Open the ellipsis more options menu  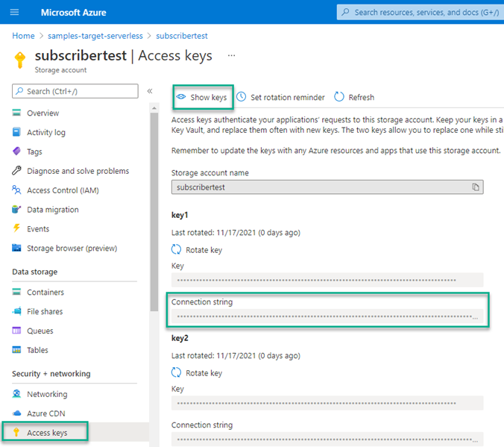click(231, 56)
